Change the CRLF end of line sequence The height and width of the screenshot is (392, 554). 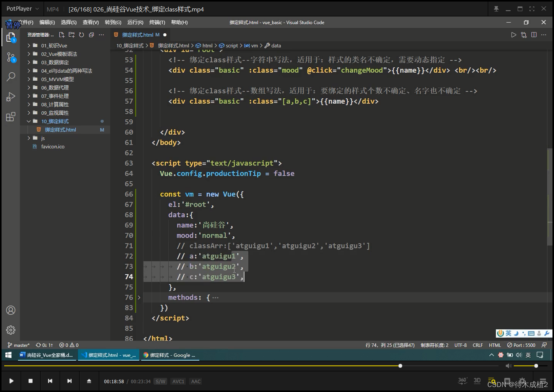click(478, 345)
